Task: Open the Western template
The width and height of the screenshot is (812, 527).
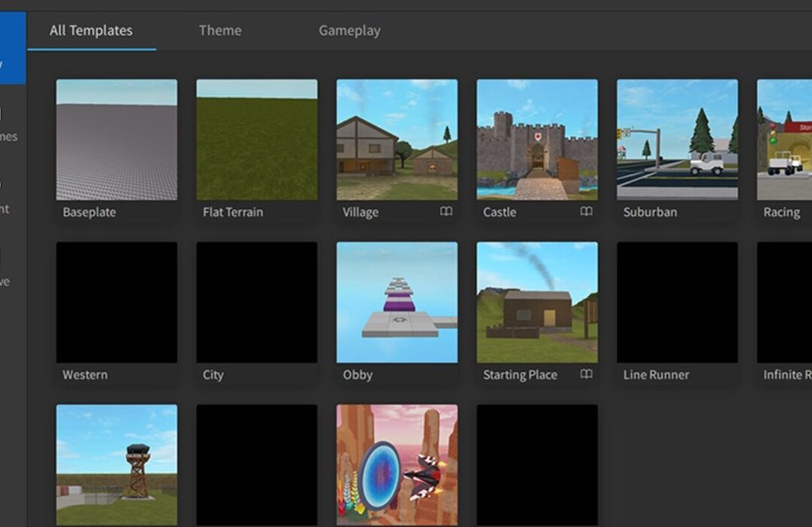Action: pyautogui.click(x=116, y=301)
